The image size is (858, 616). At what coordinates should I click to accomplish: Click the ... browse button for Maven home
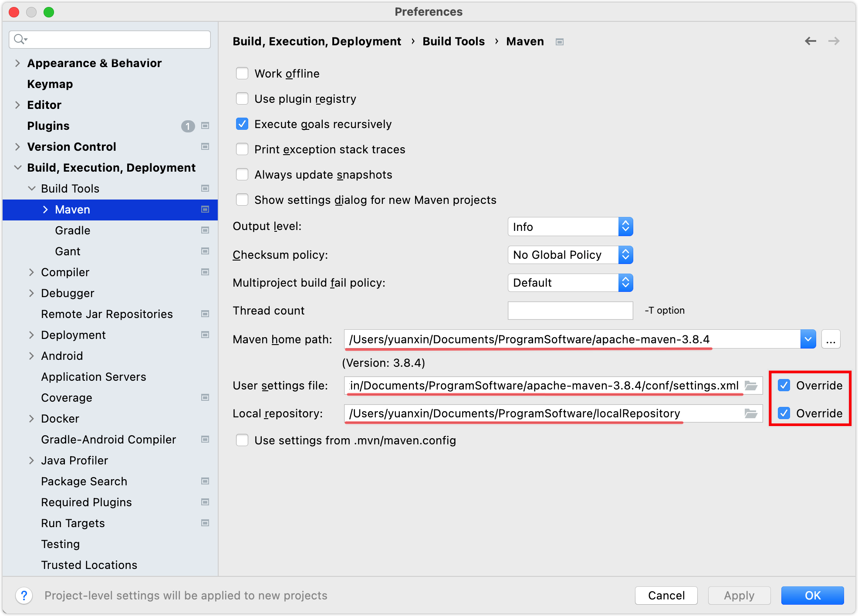(x=831, y=339)
